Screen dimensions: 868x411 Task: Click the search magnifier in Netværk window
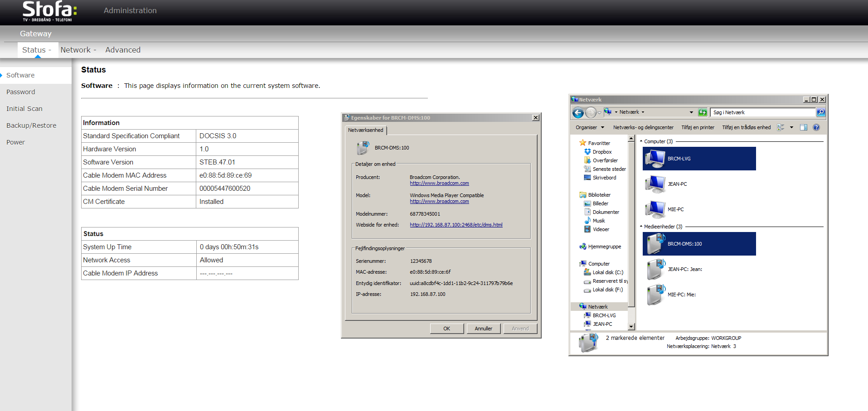coord(820,112)
